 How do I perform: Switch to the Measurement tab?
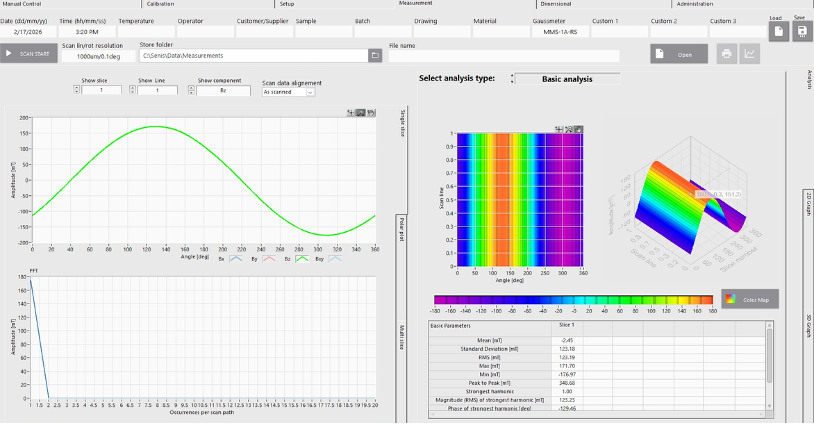pyautogui.click(x=415, y=3)
